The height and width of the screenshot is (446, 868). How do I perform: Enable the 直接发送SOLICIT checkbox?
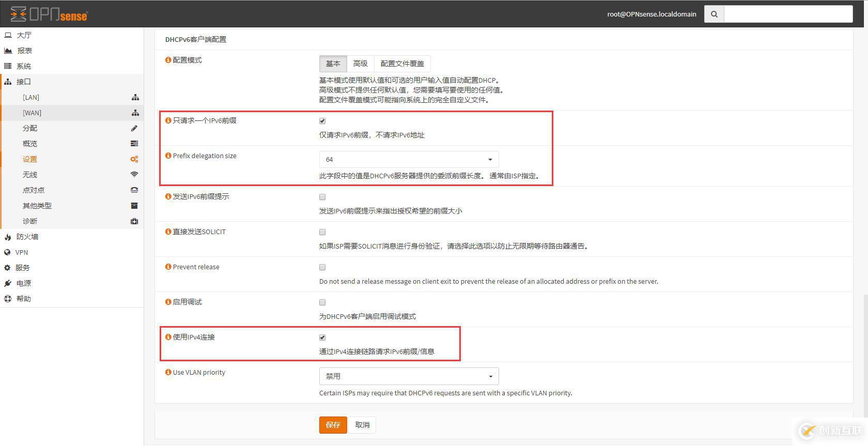click(x=322, y=232)
